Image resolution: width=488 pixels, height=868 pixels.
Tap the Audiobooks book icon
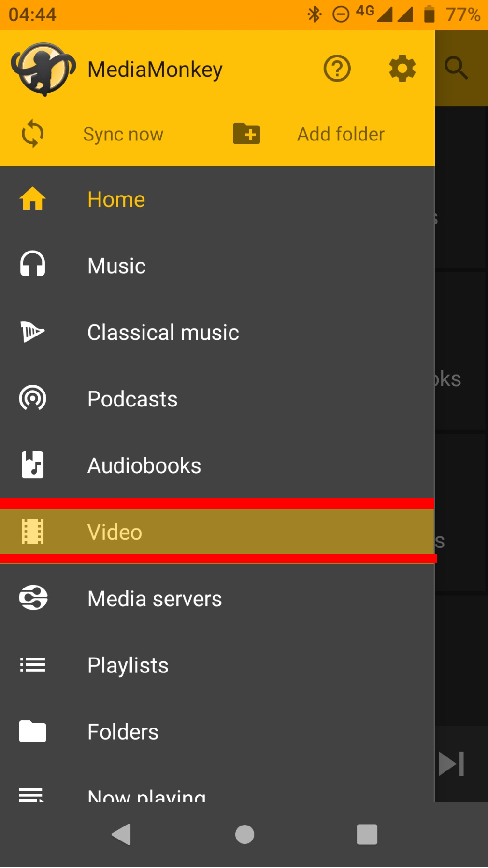tap(33, 465)
